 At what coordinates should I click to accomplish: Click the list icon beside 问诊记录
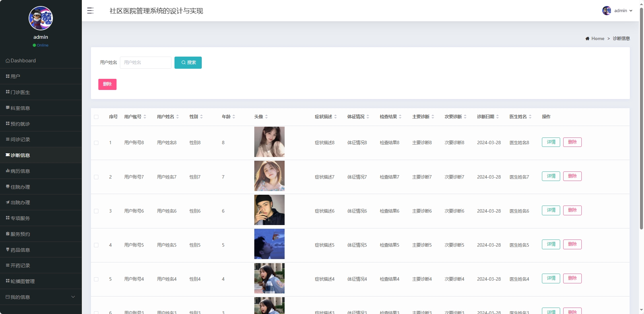click(8, 139)
